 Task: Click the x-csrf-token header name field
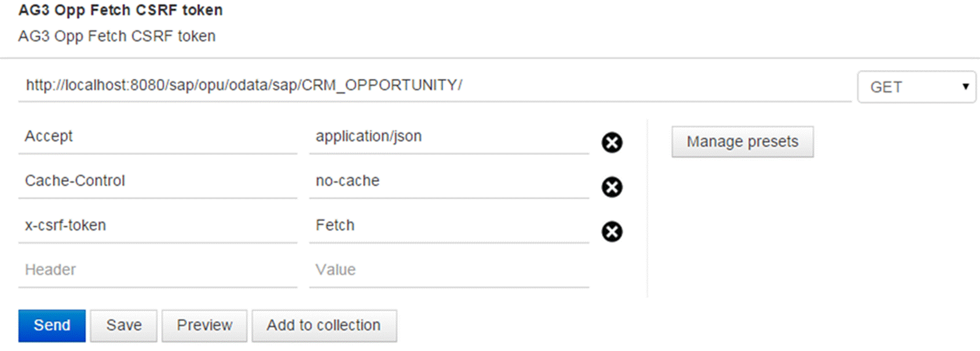click(x=157, y=226)
